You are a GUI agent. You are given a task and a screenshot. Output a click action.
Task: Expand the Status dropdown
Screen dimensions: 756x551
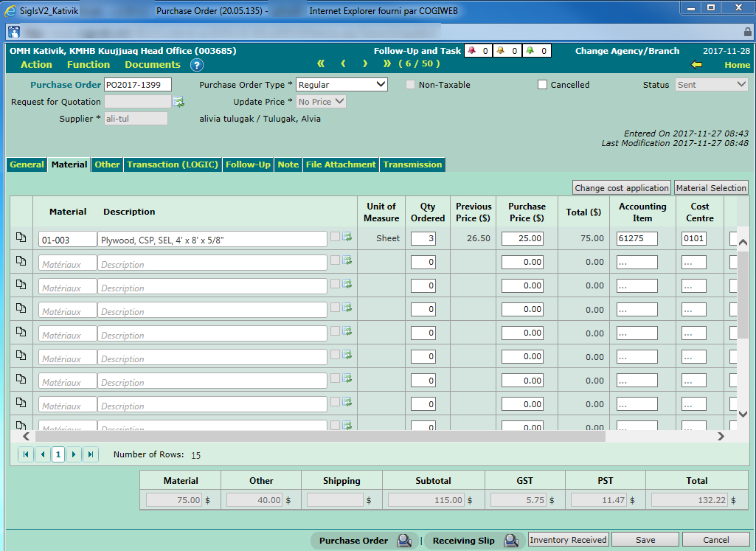click(x=711, y=85)
